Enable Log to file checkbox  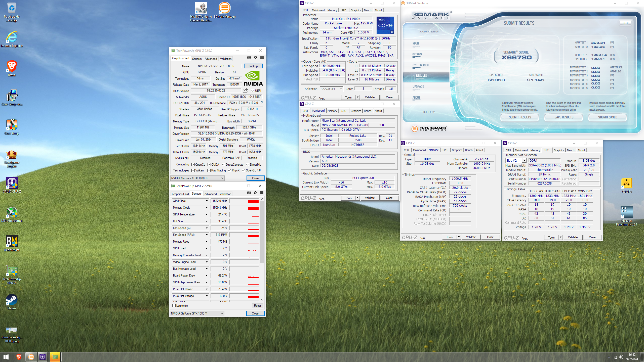(174, 306)
